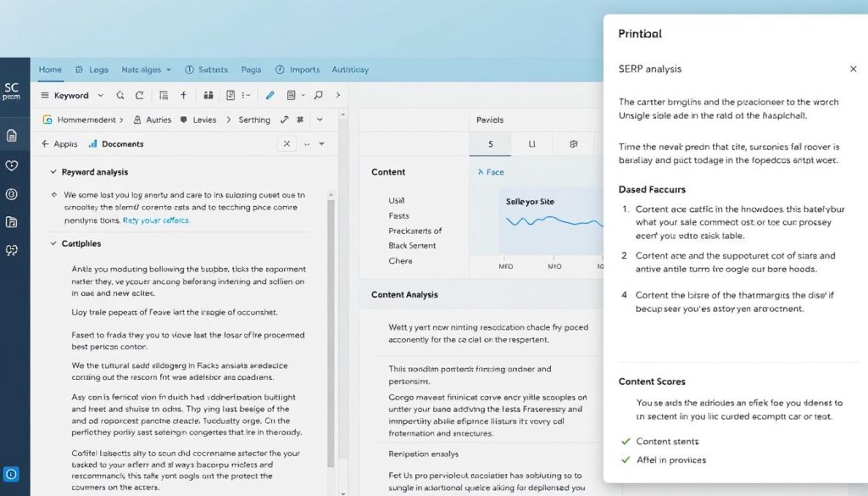Click the plus icon in the toolbar

183,96
